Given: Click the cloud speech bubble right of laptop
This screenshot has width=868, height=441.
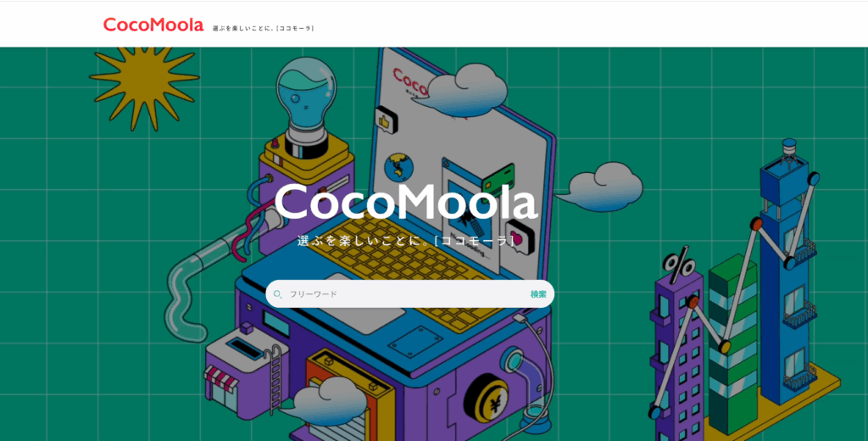Looking at the screenshot, I should click(x=605, y=185).
